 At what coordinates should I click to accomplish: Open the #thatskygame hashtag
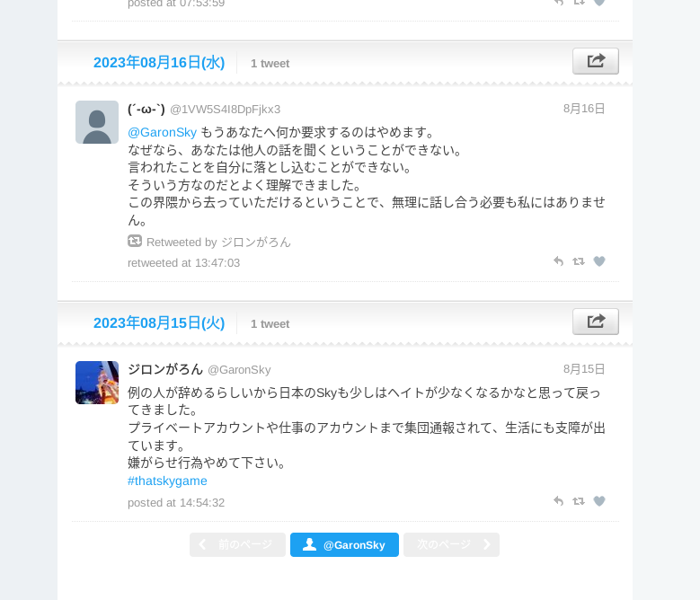pyautogui.click(x=167, y=481)
